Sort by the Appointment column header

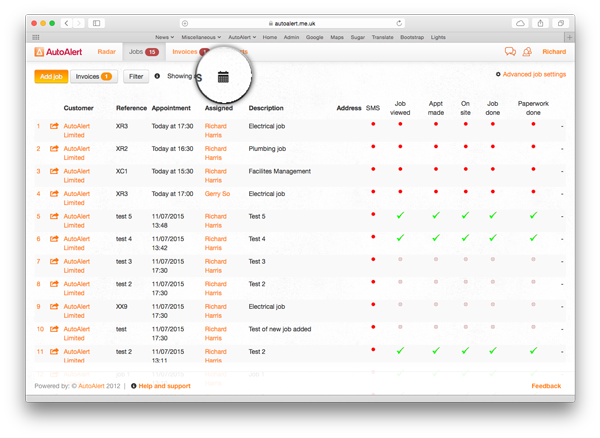pyautogui.click(x=171, y=108)
